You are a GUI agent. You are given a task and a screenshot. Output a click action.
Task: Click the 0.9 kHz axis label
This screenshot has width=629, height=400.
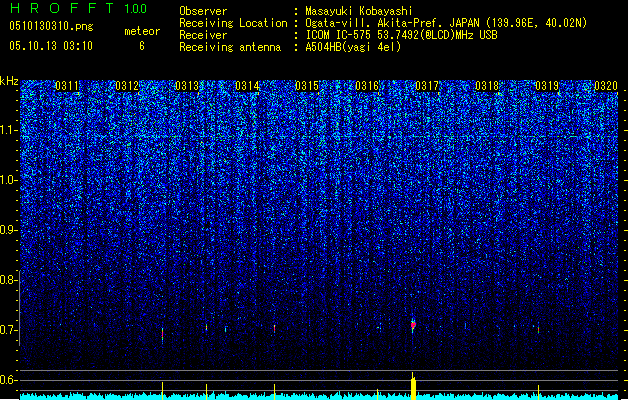[9, 230]
